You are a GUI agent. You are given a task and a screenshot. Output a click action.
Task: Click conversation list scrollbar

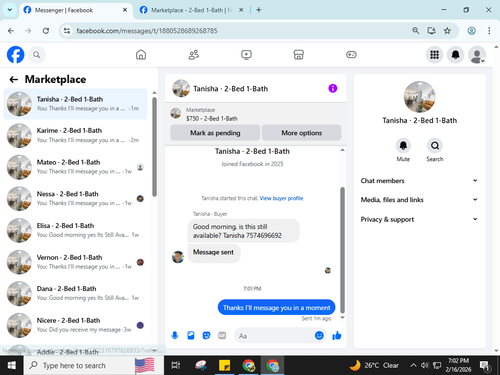[154, 147]
